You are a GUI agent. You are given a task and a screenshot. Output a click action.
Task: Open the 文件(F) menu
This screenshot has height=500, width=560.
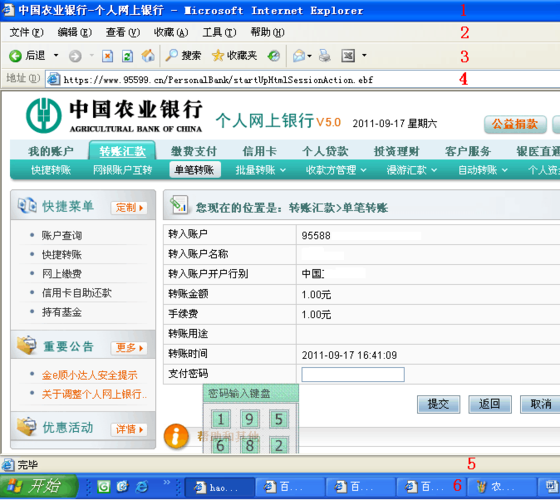click(x=26, y=32)
